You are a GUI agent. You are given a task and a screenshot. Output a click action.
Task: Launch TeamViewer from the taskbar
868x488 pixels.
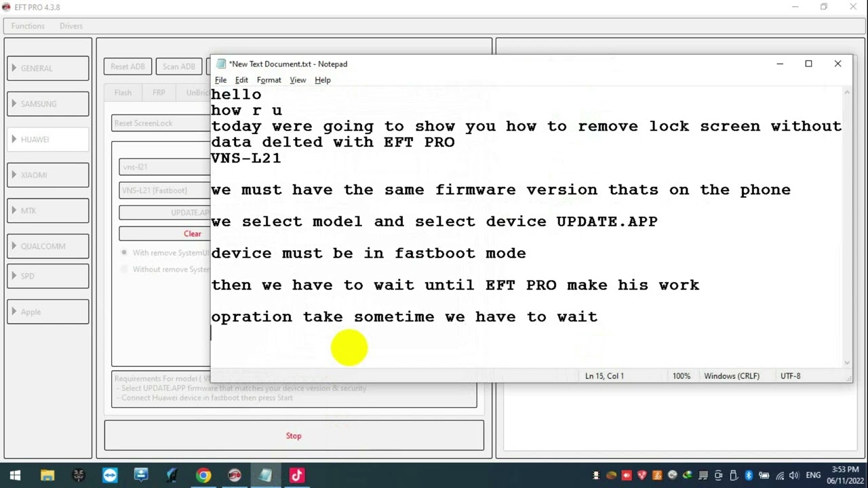coord(110,475)
